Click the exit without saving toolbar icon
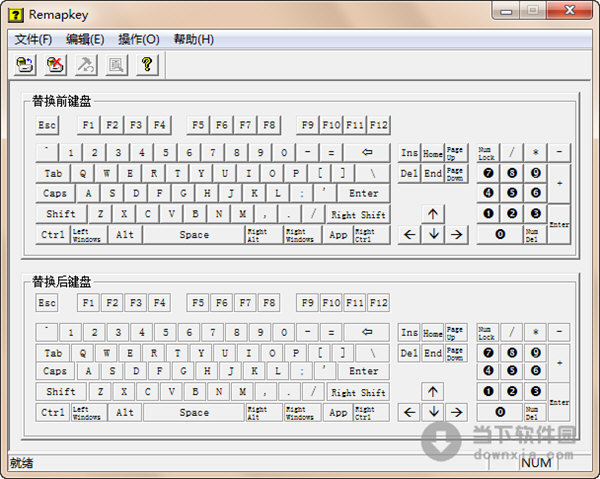Viewport: 600px width, 479px height. coord(55,65)
